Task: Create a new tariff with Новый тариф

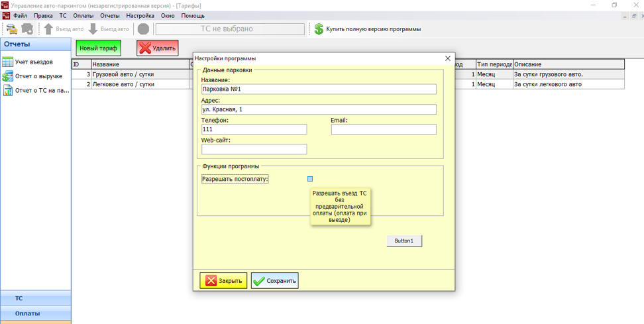Action: click(x=99, y=48)
